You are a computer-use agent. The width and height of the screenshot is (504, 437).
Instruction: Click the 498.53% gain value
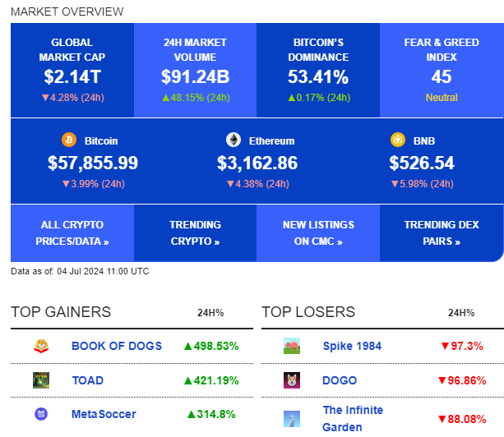pyautogui.click(x=211, y=346)
